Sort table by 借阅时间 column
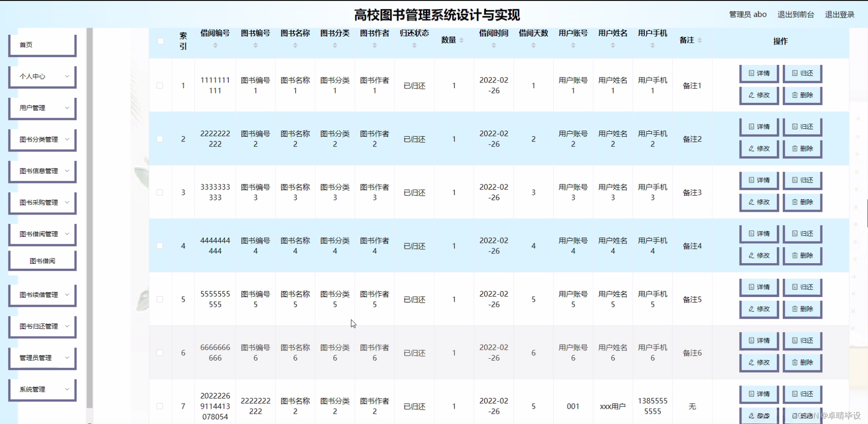 pos(493,45)
